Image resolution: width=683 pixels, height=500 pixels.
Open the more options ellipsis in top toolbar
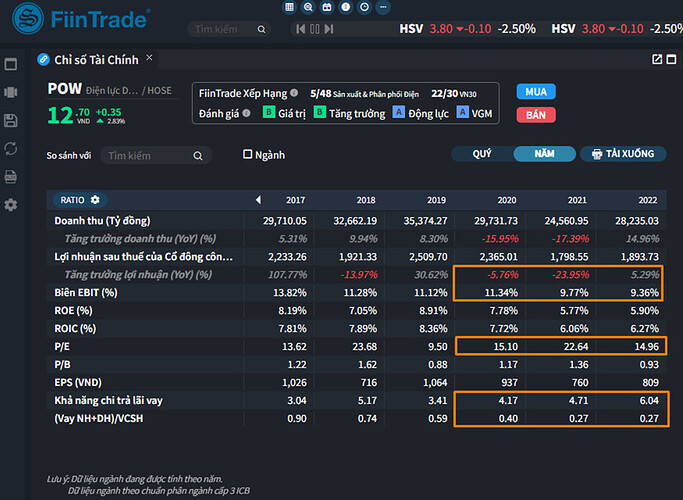382,7
